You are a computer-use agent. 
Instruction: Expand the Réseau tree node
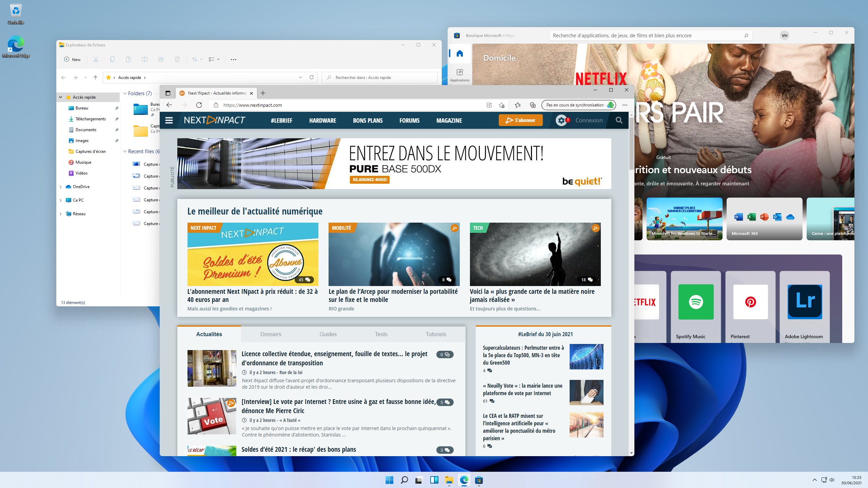[61, 214]
